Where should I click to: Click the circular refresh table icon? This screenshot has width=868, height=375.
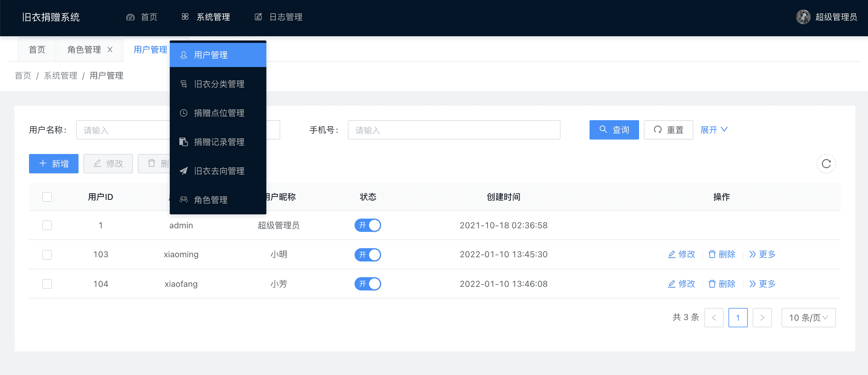point(826,164)
